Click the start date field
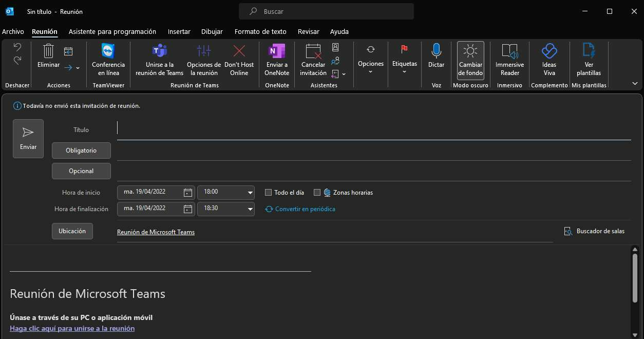 pyautogui.click(x=156, y=193)
